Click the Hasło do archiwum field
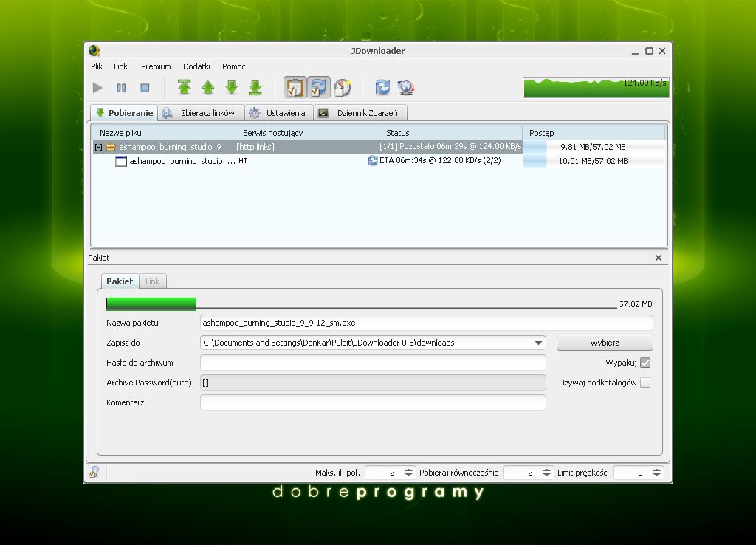756x545 pixels. point(373,363)
